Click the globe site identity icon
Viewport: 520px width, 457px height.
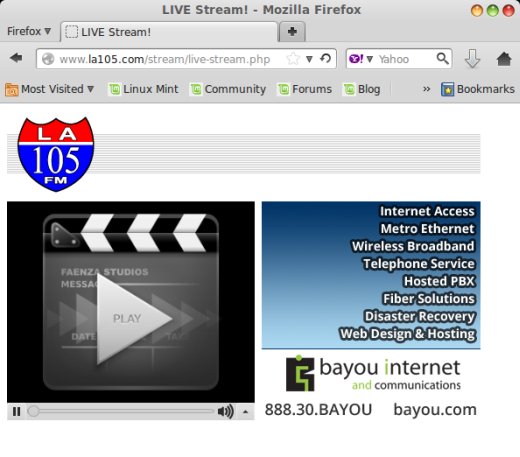click(48, 59)
